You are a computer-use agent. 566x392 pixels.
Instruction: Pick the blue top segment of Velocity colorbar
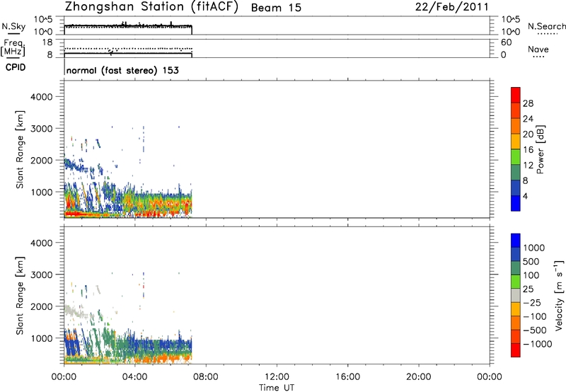point(516,241)
